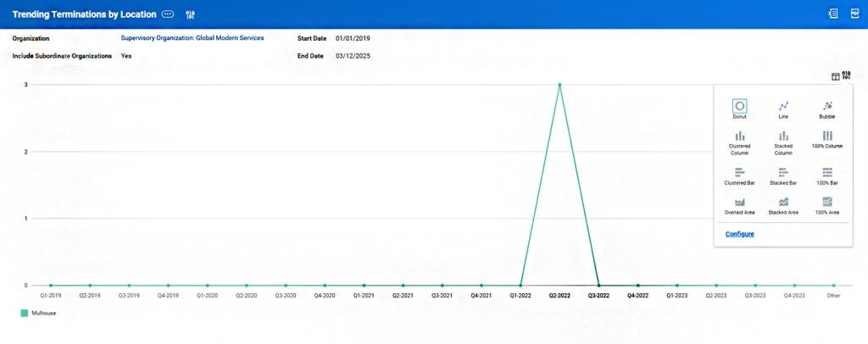This screenshot has height=344, width=868.
Task: Open filter settings beside the report title
Action: (x=191, y=14)
